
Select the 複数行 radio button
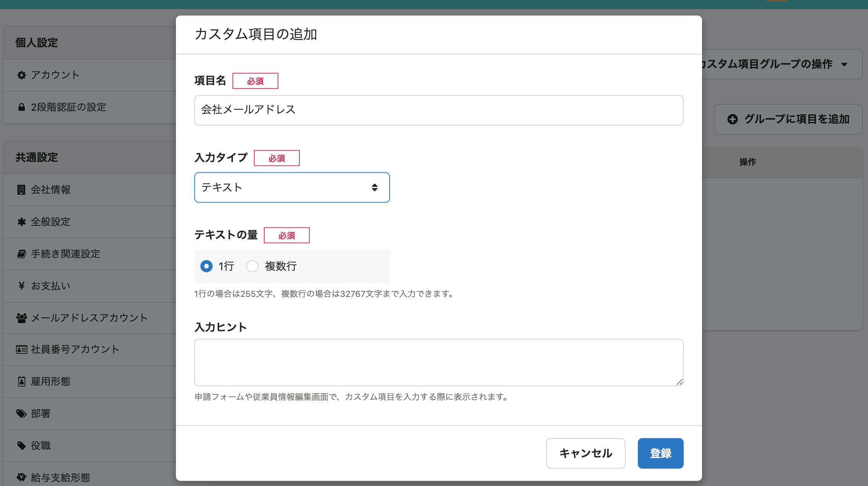(252, 266)
